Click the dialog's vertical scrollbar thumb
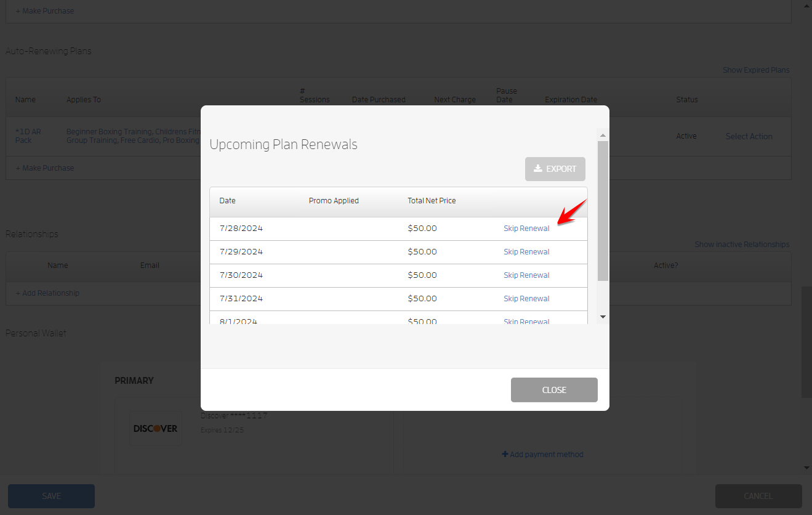The height and width of the screenshot is (515, 812). tap(603, 211)
